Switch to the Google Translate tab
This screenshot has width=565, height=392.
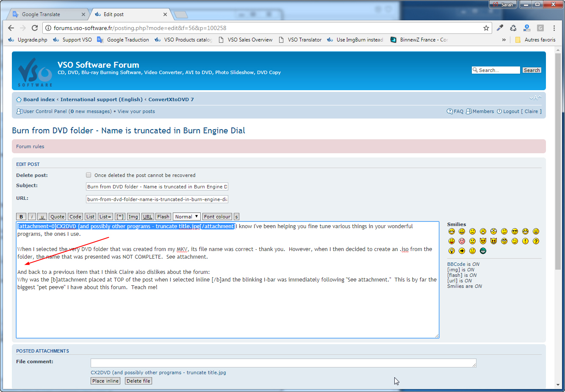[47, 14]
